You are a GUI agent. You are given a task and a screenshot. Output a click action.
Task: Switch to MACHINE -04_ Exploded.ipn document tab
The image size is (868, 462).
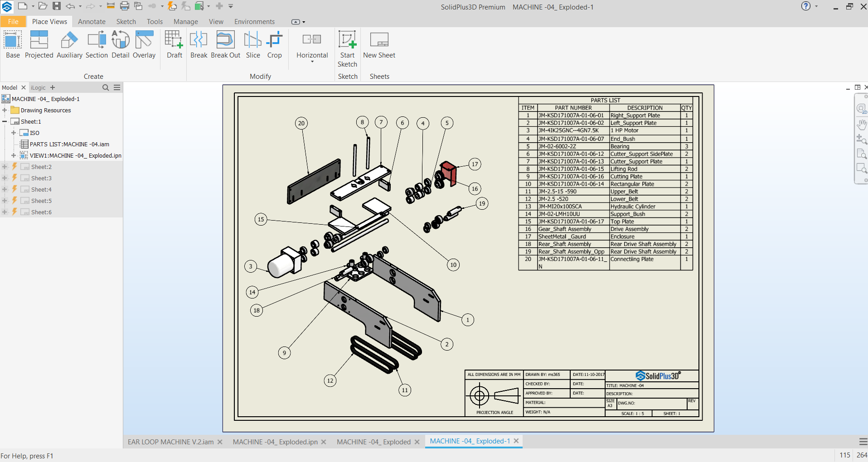point(275,442)
